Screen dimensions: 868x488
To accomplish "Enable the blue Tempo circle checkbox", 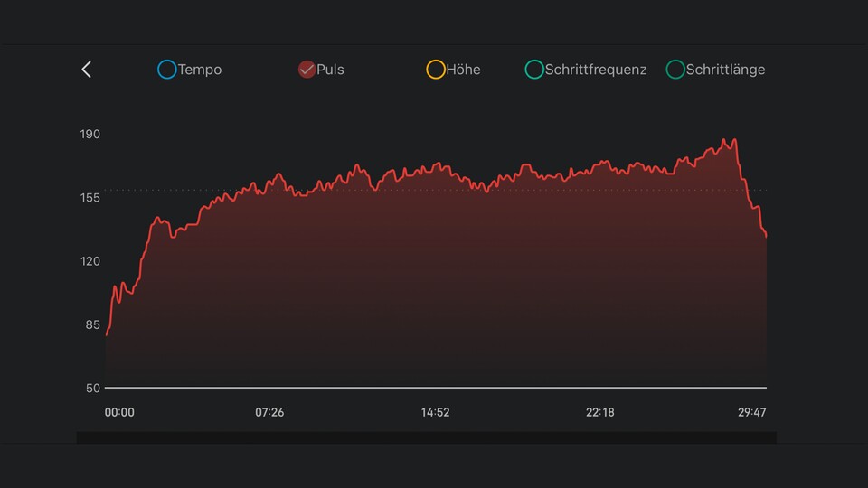I will coord(166,70).
